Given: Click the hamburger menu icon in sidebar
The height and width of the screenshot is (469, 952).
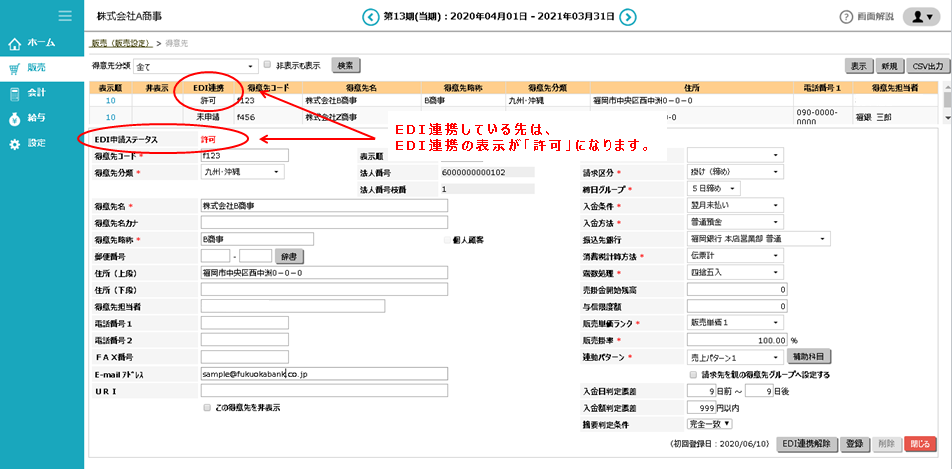Looking at the screenshot, I should [x=65, y=16].
